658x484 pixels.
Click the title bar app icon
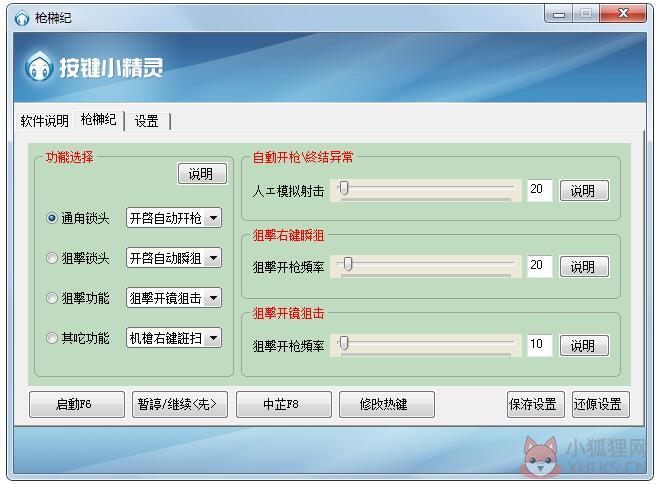(x=22, y=18)
